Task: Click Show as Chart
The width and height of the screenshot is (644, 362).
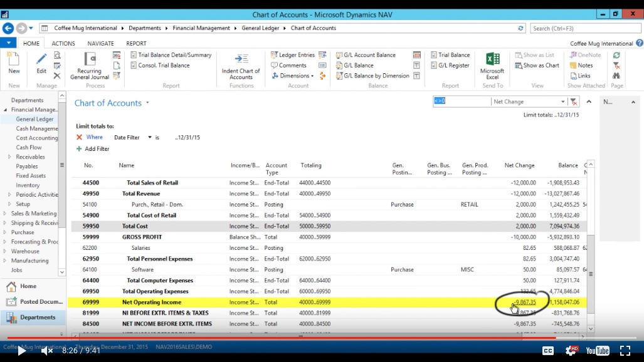Action: coord(537,65)
